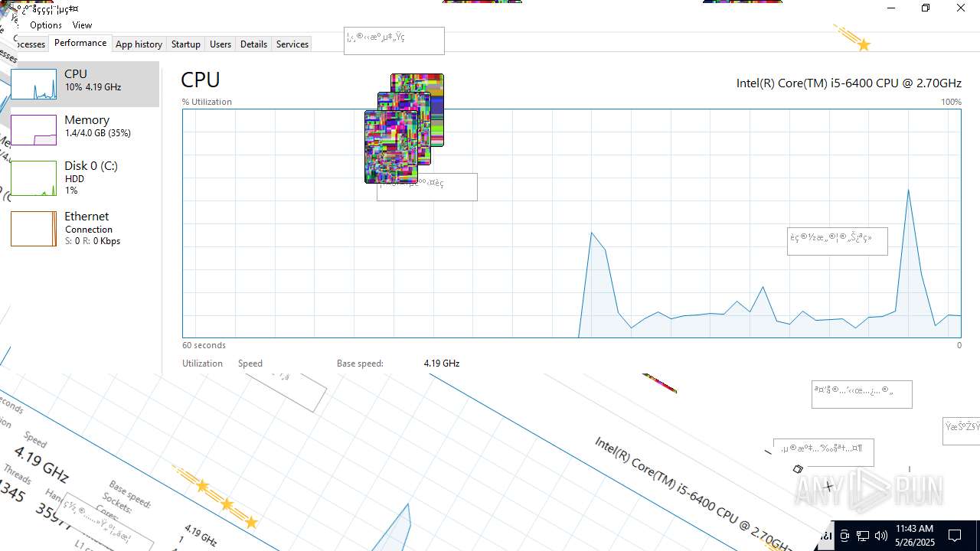Click the large CPU heading
The height and width of the screenshot is (551, 980).
[x=201, y=80]
